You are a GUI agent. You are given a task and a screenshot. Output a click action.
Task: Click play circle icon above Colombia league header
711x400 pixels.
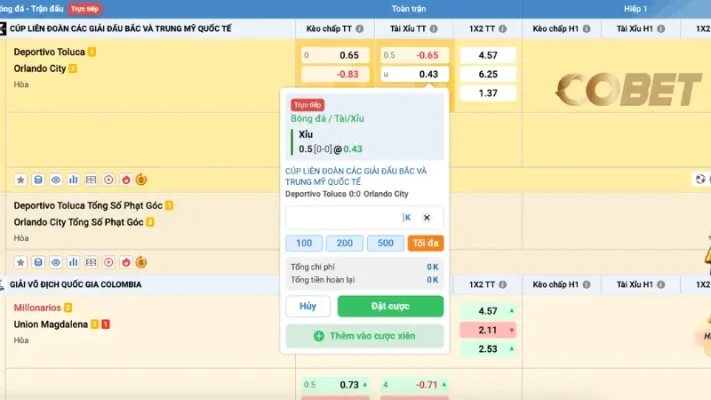(x=108, y=262)
